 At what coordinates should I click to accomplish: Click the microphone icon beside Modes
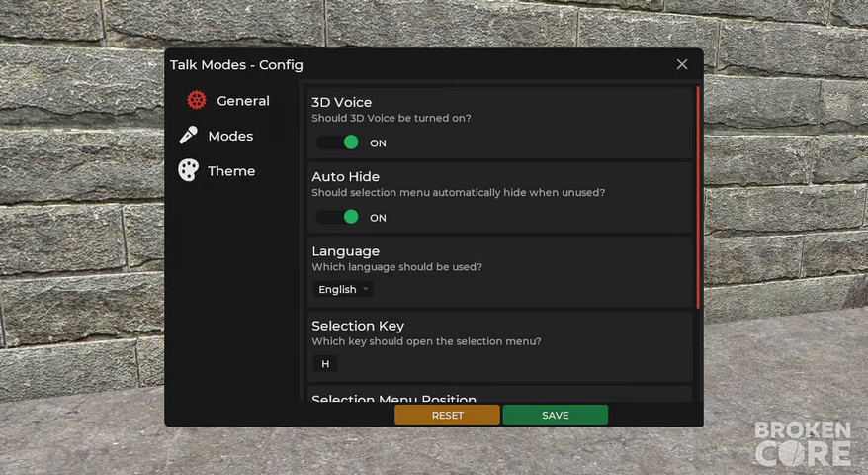(x=188, y=136)
